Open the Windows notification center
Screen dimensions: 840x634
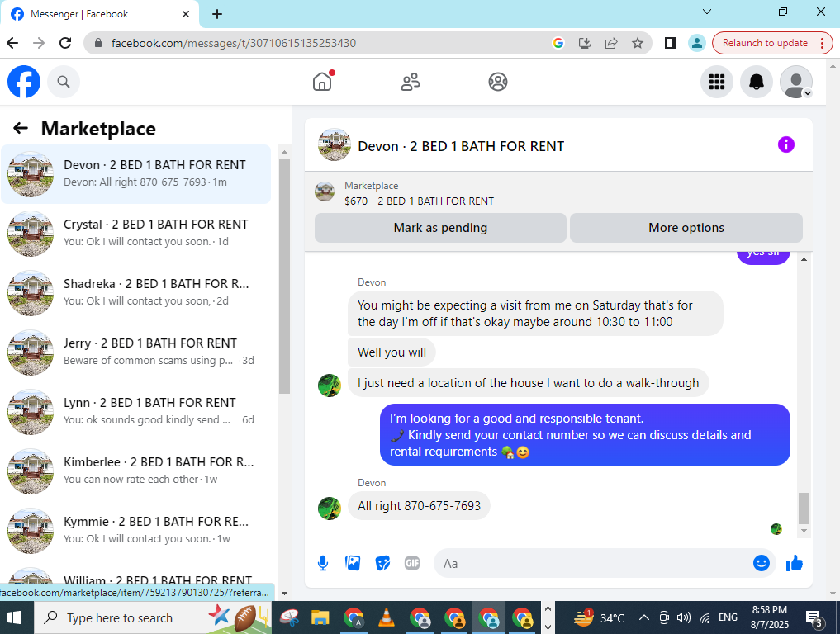tap(814, 618)
